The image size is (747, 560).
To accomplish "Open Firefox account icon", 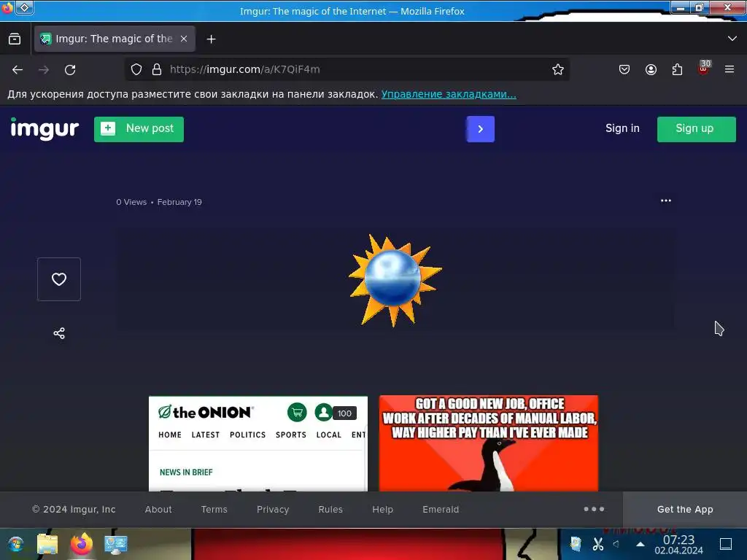I will (651, 69).
